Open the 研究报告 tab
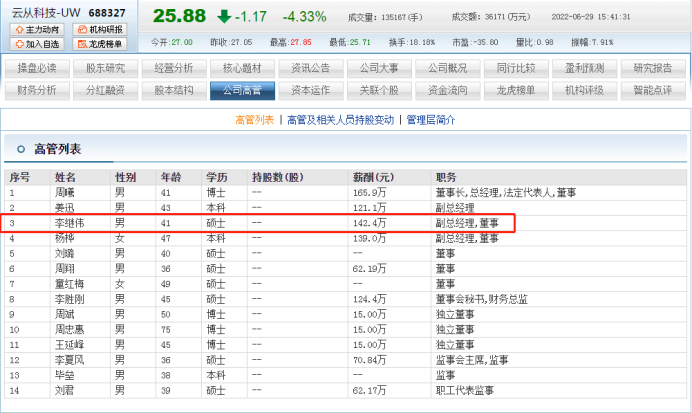Screen dimensions: 692x413 [653, 68]
